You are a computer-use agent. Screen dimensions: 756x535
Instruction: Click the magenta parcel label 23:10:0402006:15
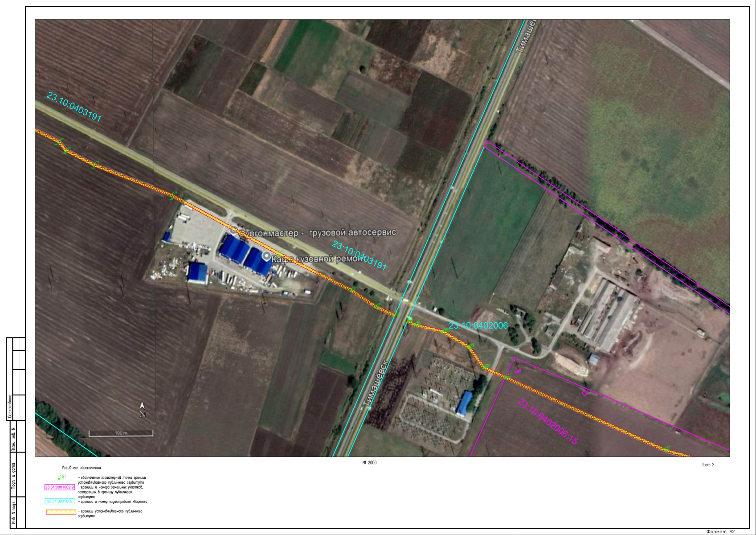548,422
